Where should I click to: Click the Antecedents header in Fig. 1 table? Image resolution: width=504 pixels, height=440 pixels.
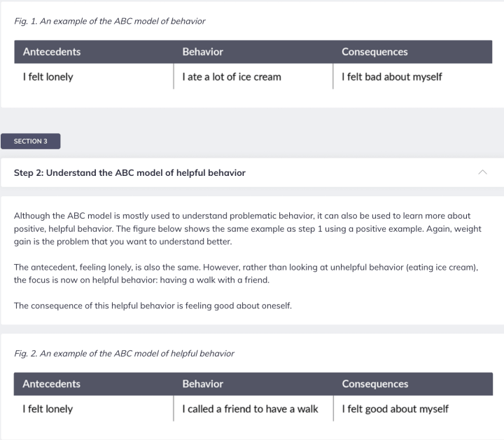point(52,52)
